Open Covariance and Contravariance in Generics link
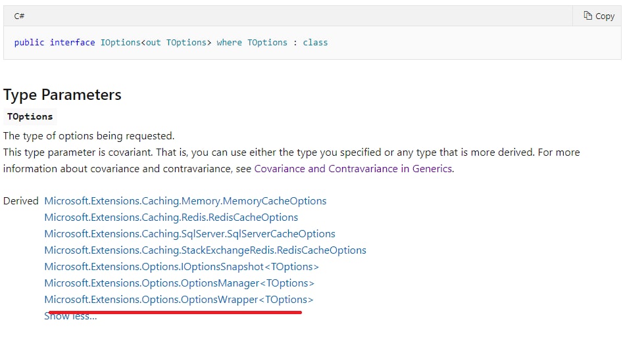The image size is (644, 347). pos(353,169)
